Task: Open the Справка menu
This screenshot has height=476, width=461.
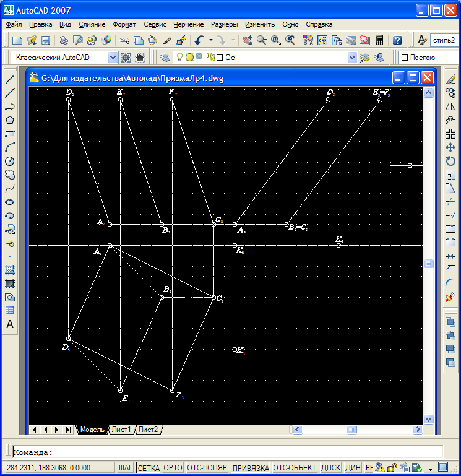Action: pos(319,24)
